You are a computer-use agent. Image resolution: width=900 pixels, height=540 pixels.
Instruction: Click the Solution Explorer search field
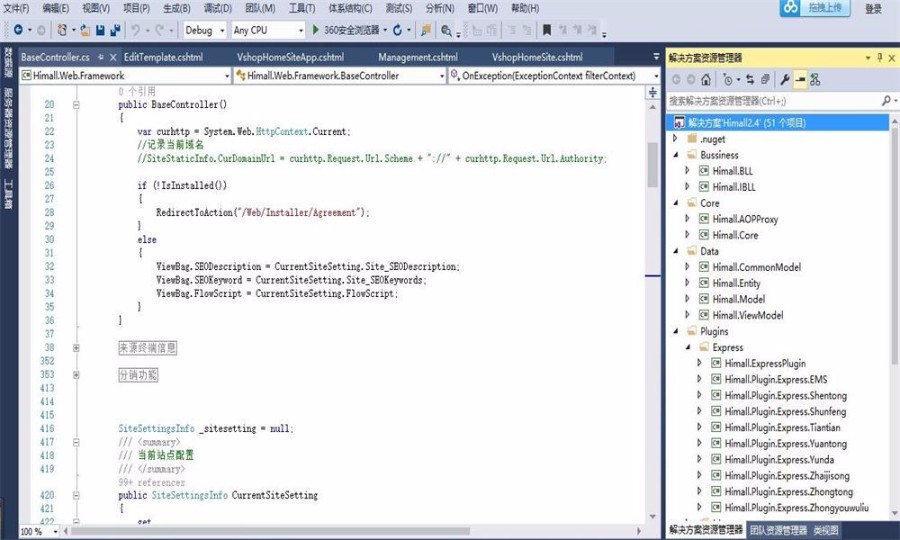772,100
